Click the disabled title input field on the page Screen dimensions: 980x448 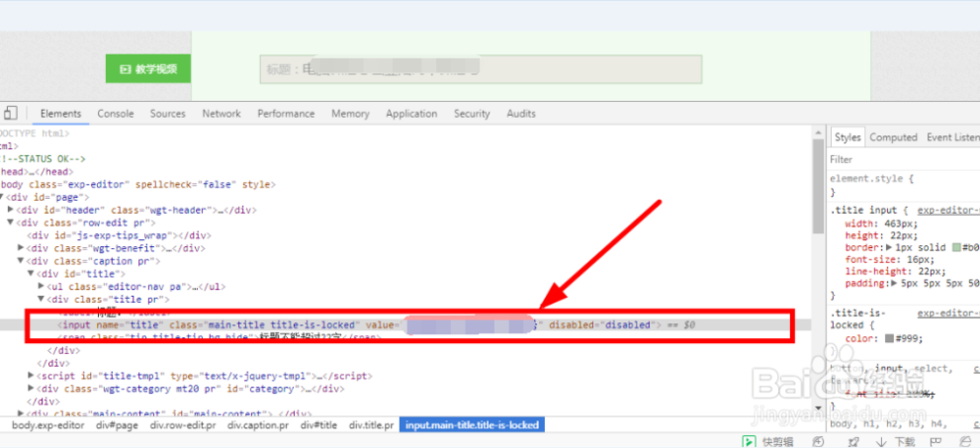point(480,70)
